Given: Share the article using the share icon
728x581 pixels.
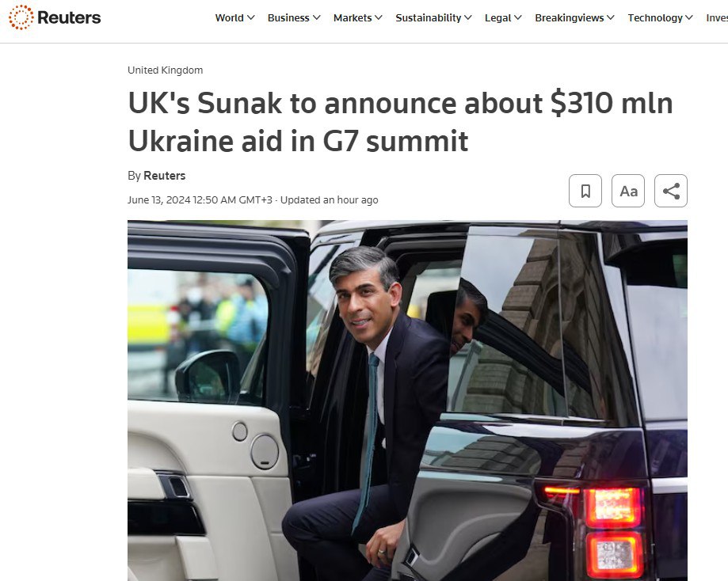Looking at the screenshot, I should (x=671, y=191).
